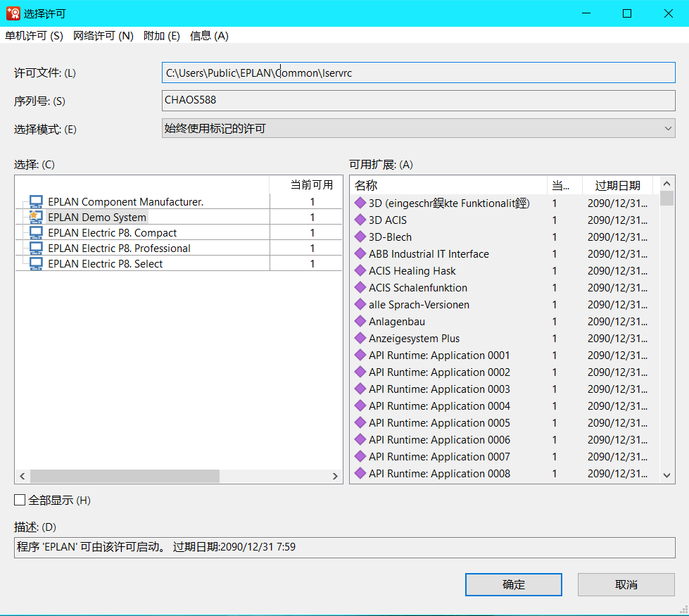
Task: Click the EPLAN Electric P8 Professional icon
Action: pyautogui.click(x=36, y=249)
